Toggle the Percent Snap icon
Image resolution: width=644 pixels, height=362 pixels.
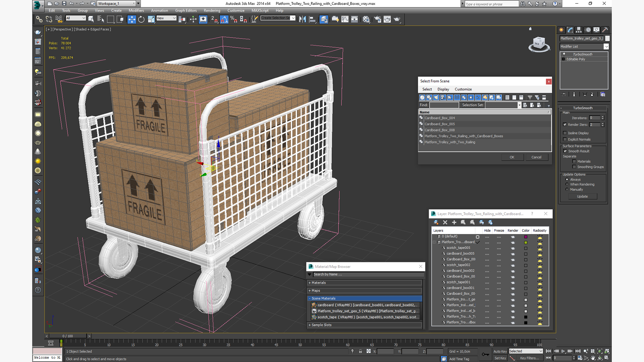pos(234,19)
